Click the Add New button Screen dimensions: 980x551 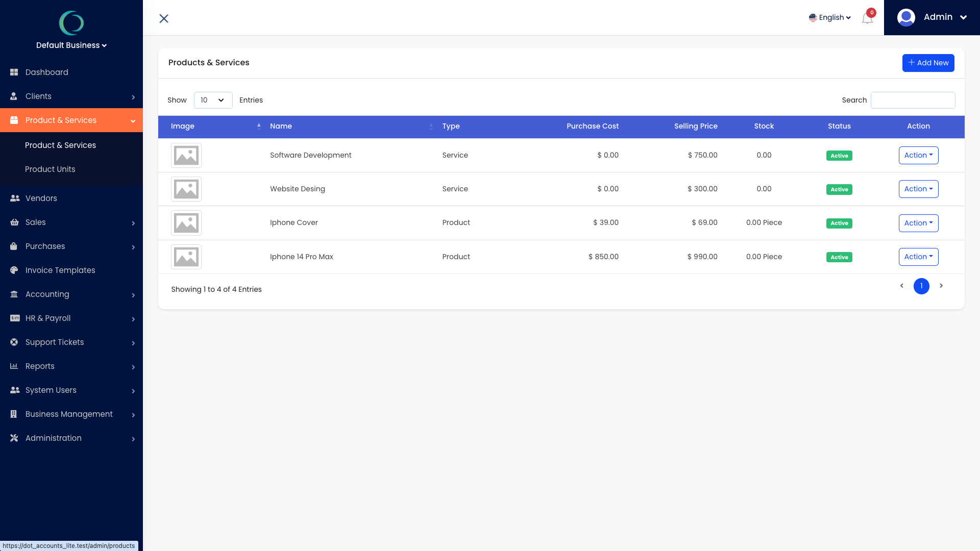pos(928,63)
